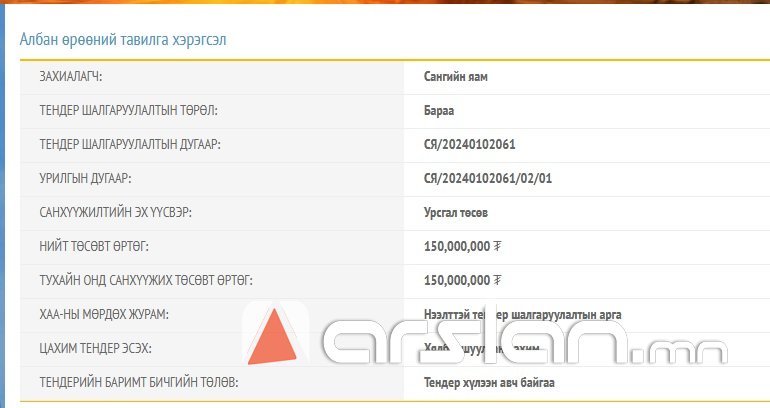Viewport: 770px width, 408px height.
Task: Select the ЦАХИМ ТЕНДЕР ЭСЭХ label
Action: [95, 348]
